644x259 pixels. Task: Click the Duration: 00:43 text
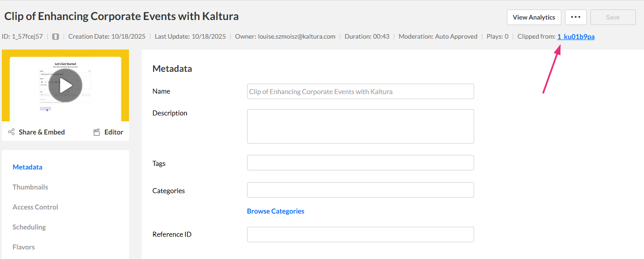367,37
